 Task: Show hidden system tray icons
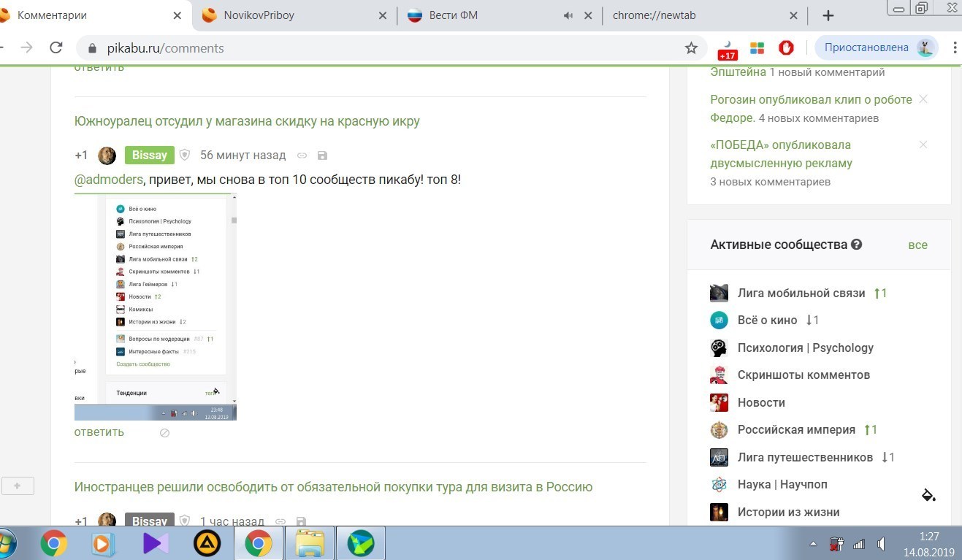coord(814,544)
